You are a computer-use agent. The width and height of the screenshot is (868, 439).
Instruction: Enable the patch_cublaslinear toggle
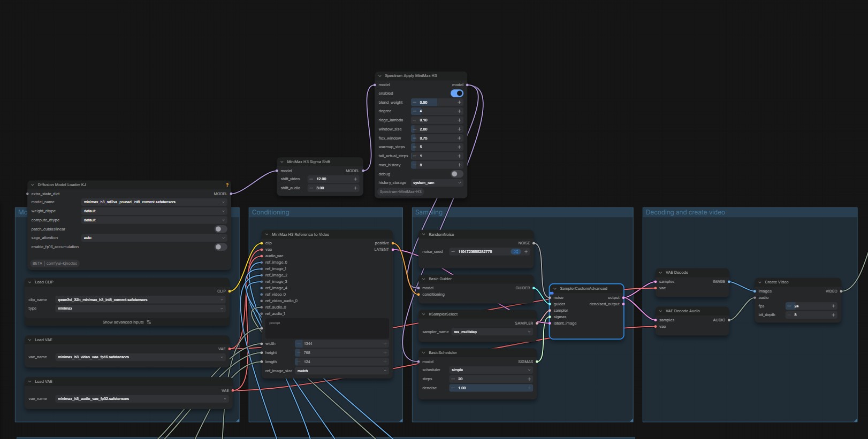click(x=220, y=229)
